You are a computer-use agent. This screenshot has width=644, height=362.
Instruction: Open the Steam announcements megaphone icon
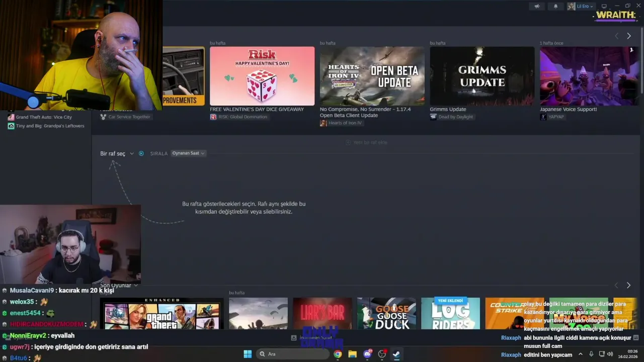[x=537, y=6]
